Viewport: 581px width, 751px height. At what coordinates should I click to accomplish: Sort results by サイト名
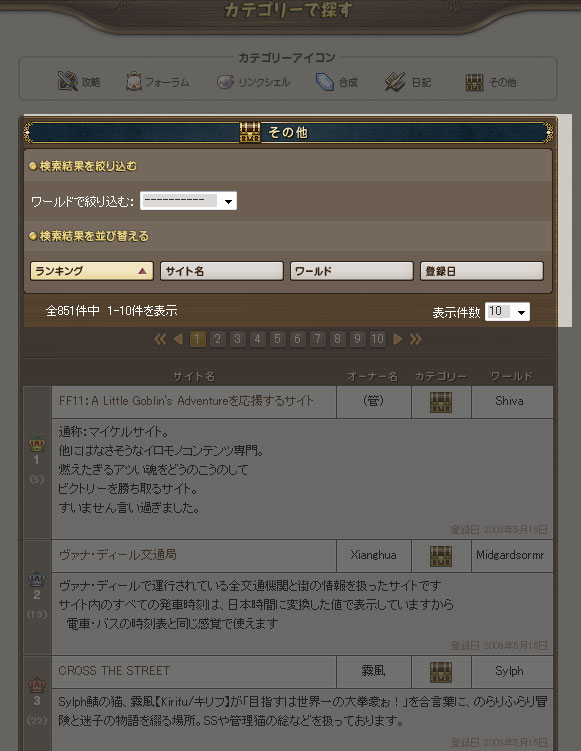click(x=222, y=271)
